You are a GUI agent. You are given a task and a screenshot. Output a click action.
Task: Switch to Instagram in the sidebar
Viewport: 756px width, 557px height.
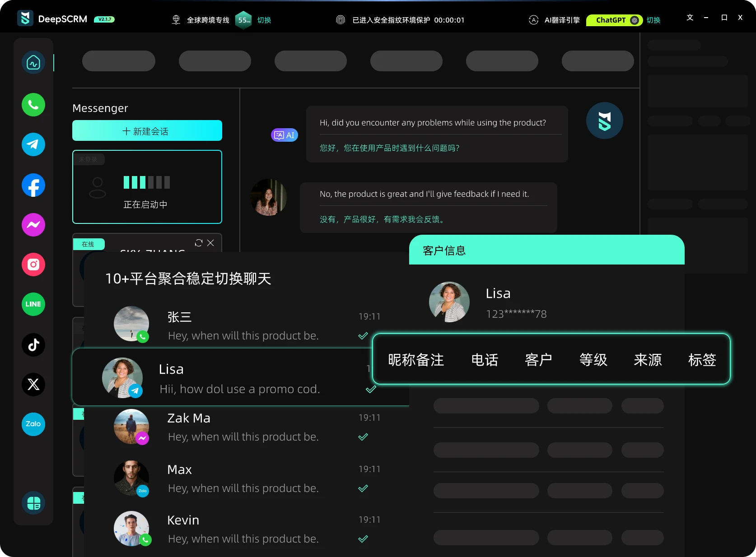pyautogui.click(x=33, y=265)
